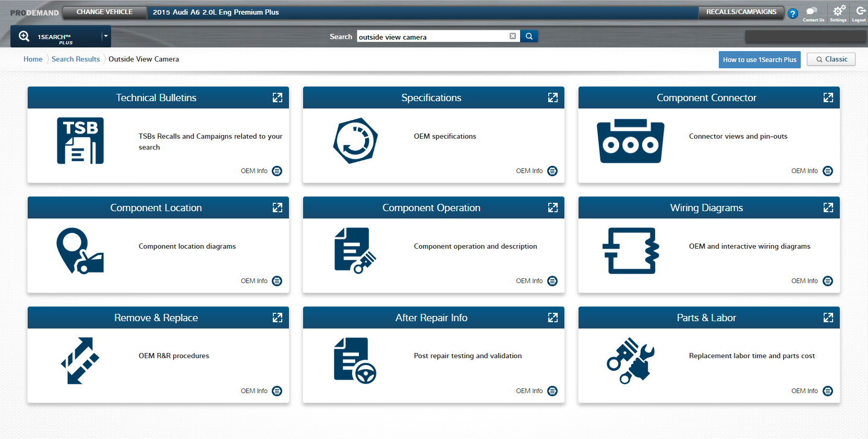
Task: Toggle OEM Info on Component Location card
Action: 277,281
